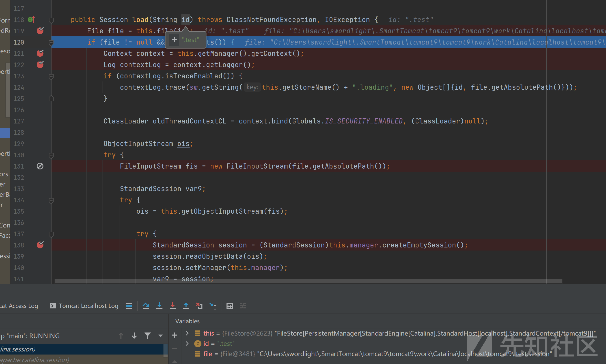Screen dimensions: 606x364
Task: Click the Step Into debugger icon
Action: point(159,306)
